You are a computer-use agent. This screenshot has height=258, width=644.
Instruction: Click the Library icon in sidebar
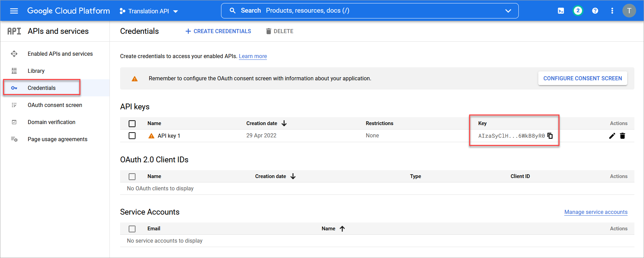[x=14, y=71]
